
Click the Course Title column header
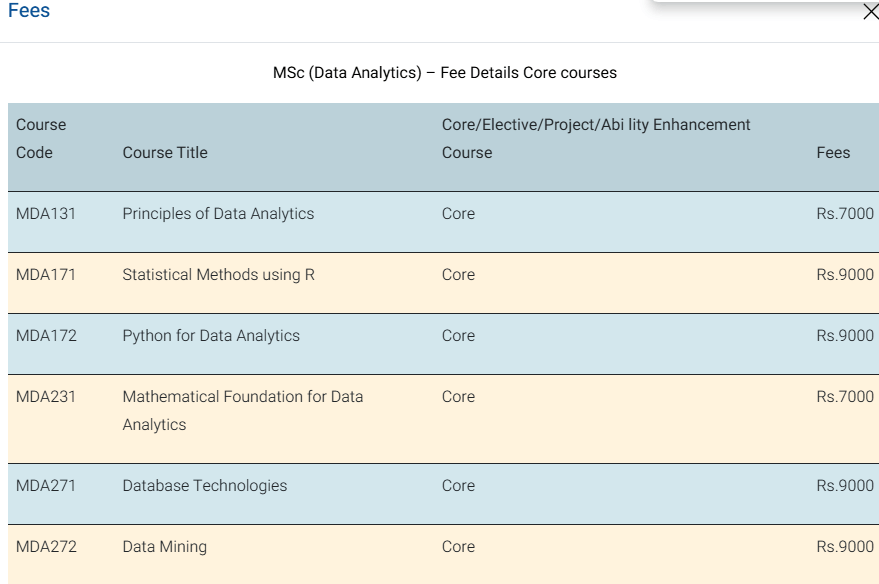tap(165, 153)
